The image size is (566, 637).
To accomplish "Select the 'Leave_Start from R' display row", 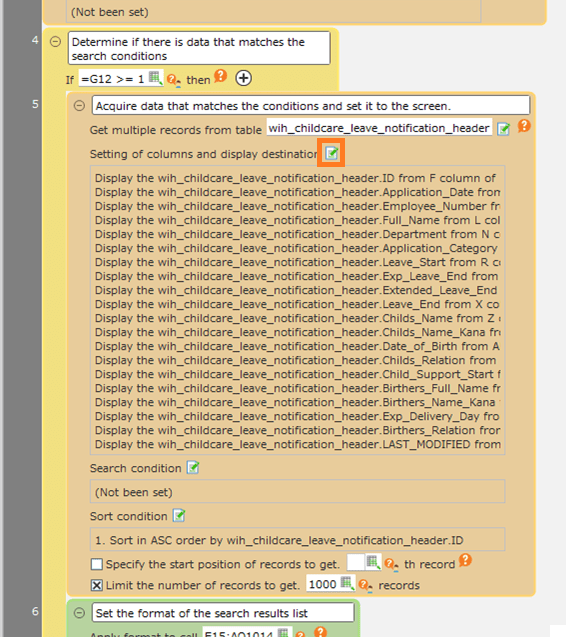I will pyautogui.click(x=297, y=262).
